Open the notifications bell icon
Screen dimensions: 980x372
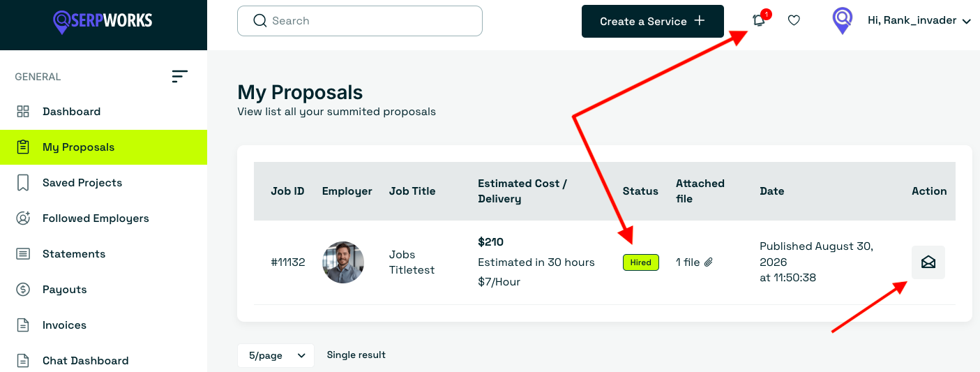point(759,21)
